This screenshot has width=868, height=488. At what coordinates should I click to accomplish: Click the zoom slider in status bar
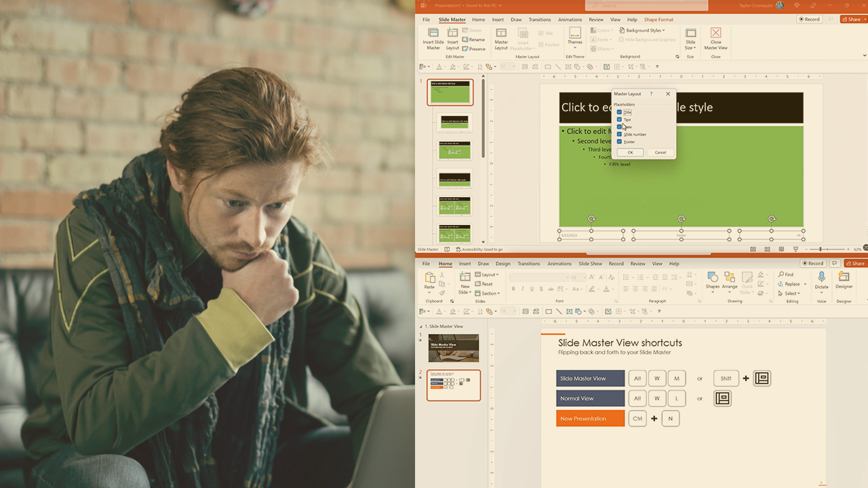pos(821,249)
